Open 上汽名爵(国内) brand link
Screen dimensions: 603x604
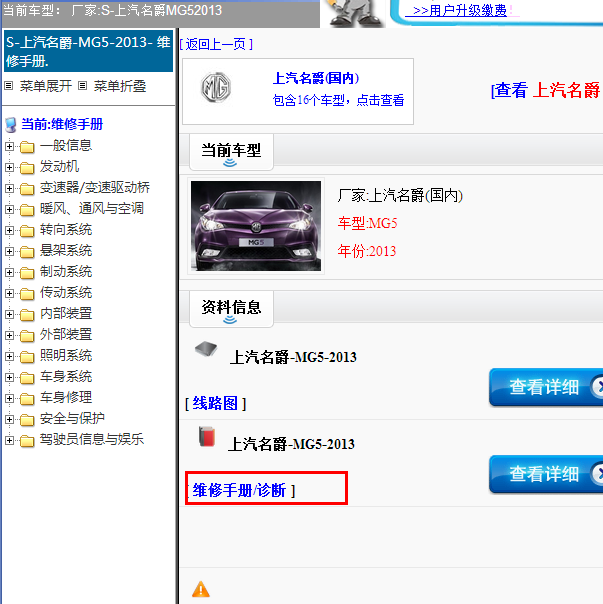(x=316, y=78)
